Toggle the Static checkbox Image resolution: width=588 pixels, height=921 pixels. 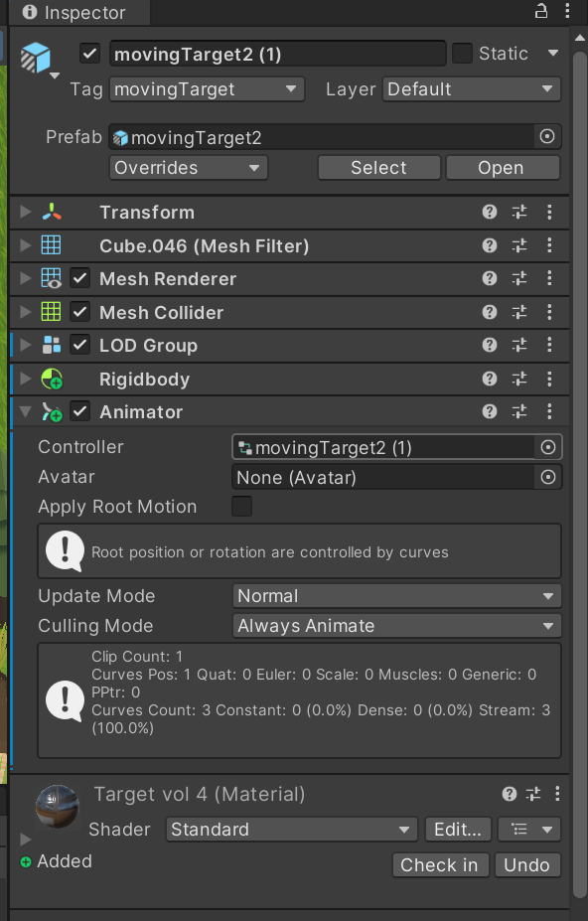(x=462, y=54)
